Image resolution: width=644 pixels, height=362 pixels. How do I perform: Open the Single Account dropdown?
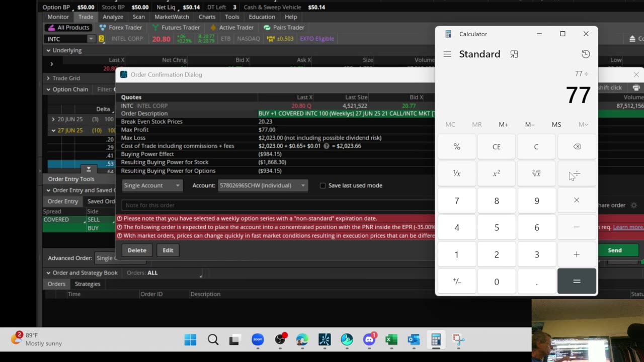point(152,186)
